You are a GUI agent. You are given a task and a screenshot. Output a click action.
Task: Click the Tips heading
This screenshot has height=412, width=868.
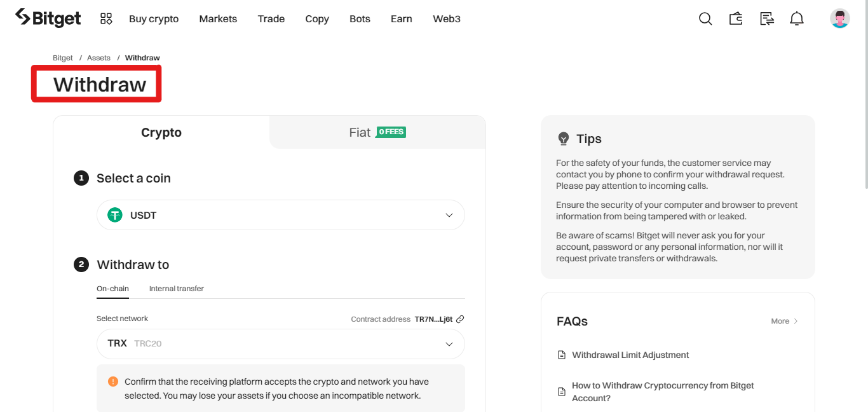click(589, 139)
